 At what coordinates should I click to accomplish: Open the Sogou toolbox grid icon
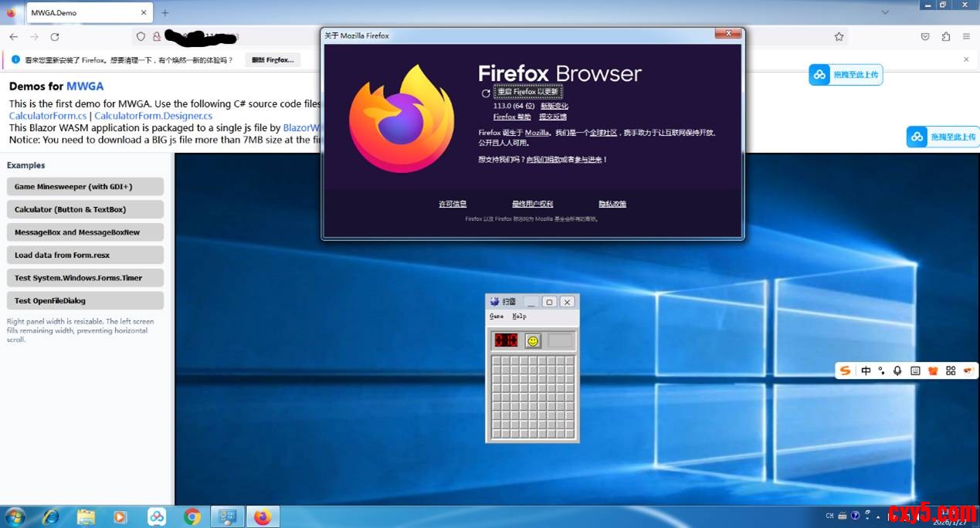click(x=951, y=371)
